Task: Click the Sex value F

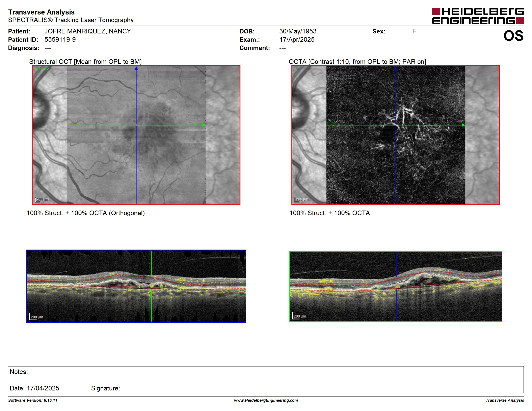Action: tap(414, 31)
